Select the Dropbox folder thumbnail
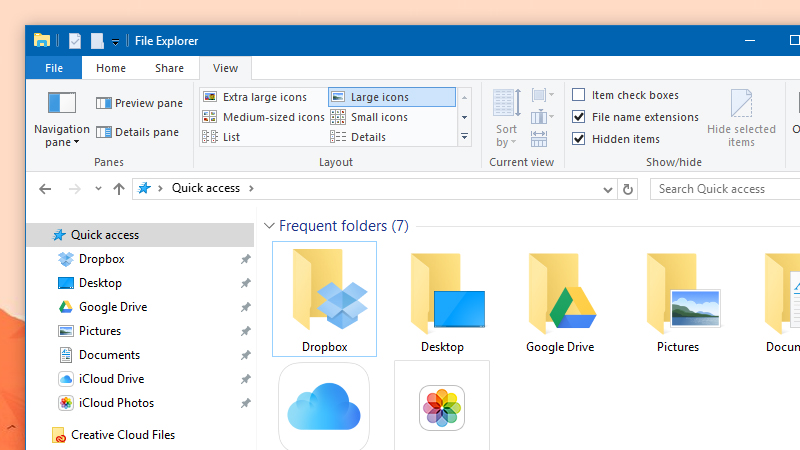Image resolution: width=800 pixels, height=450 pixels. coord(324,299)
